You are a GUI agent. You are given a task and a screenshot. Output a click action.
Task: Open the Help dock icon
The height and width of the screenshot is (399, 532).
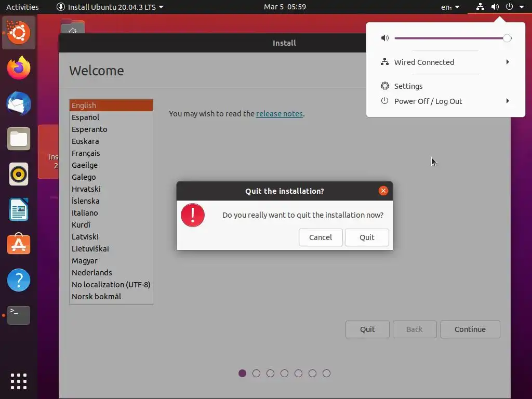pos(19,280)
